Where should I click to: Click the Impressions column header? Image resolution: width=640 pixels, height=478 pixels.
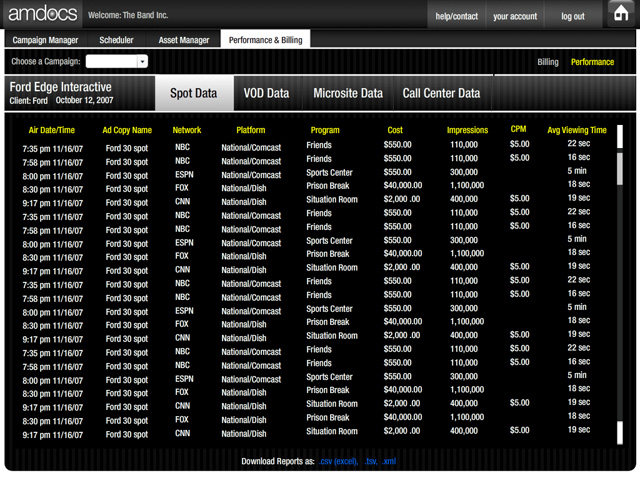click(x=467, y=130)
